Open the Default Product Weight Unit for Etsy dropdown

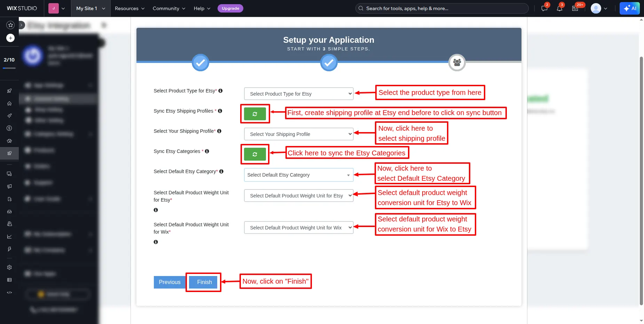[299, 196]
